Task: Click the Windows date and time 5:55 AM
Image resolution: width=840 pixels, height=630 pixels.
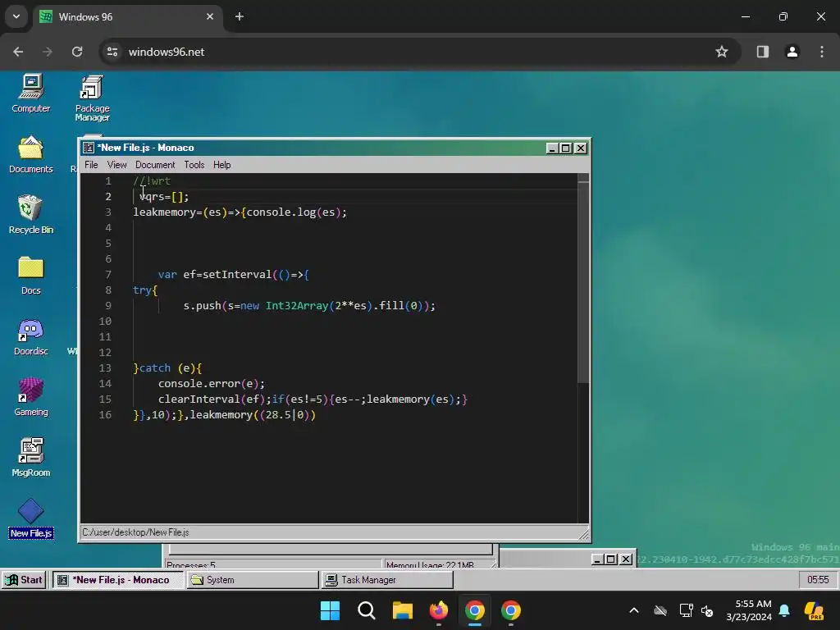Action: pyautogui.click(x=749, y=610)
